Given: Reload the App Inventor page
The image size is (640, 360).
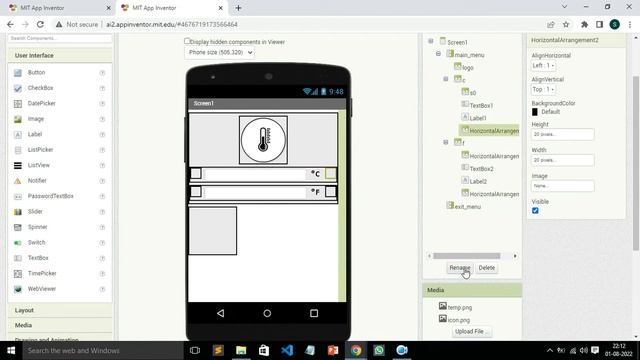Looking at the screenshot, I should (x=40, y=24).
